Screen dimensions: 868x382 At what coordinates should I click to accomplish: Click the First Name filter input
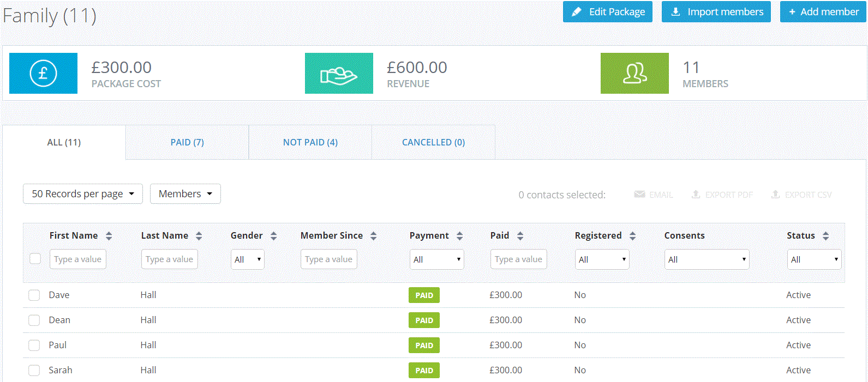tap(78, 259)
